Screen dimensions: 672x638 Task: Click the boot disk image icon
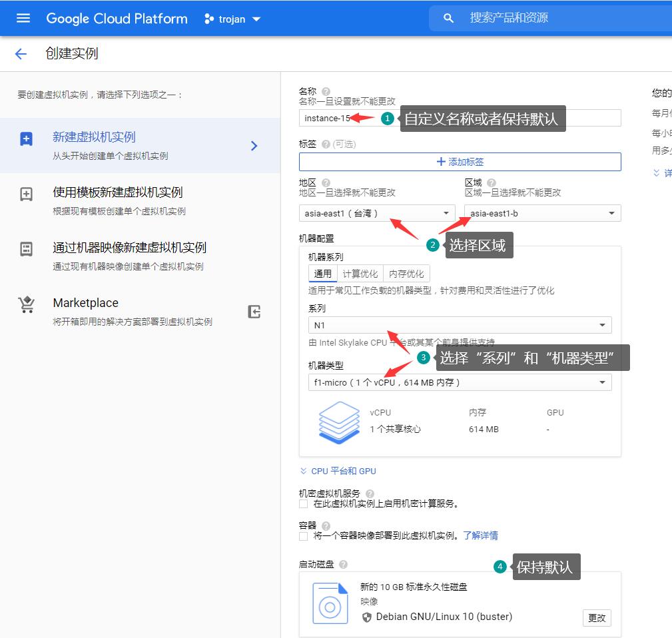[x=330, y=603]
